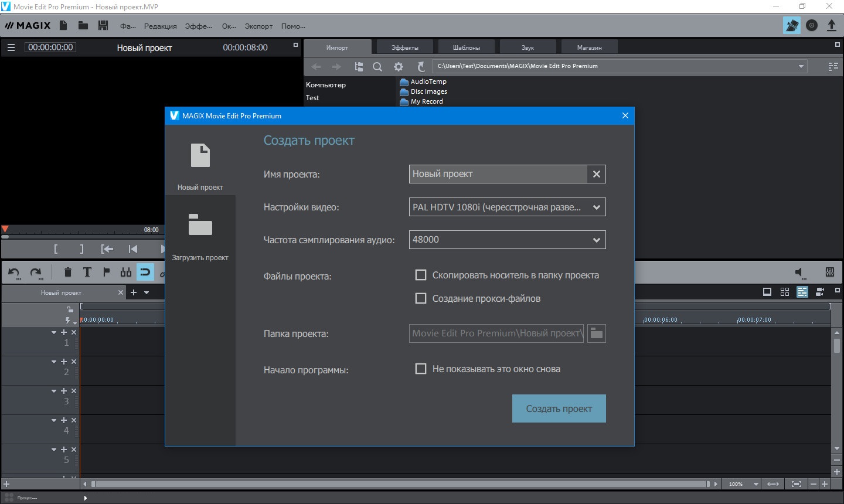Image resolution: width=844 pixels, height=504 pixels.
Task: Switch to scene overview grid icon
Action: pos(784,292)
